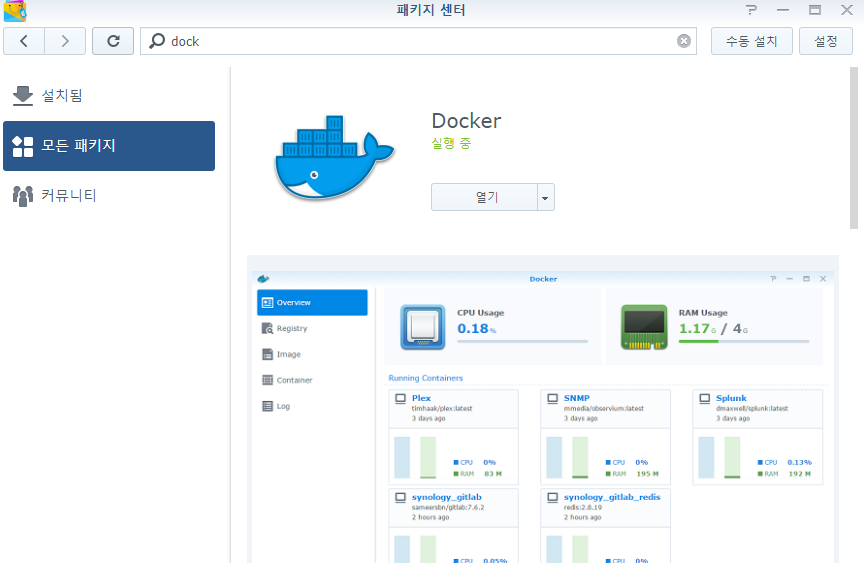Click the magnifier search icon

tap(157, 41)
